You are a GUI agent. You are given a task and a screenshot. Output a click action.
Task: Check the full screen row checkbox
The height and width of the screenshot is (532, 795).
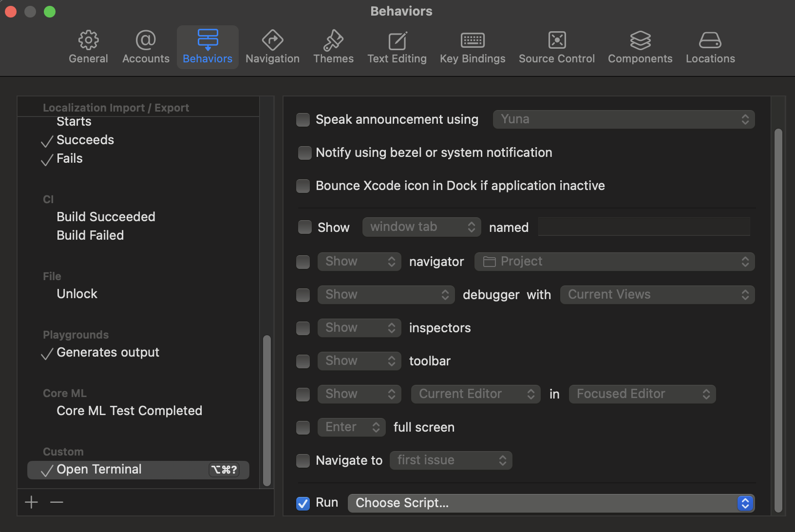pyautogui.click(x=303, y=428)
